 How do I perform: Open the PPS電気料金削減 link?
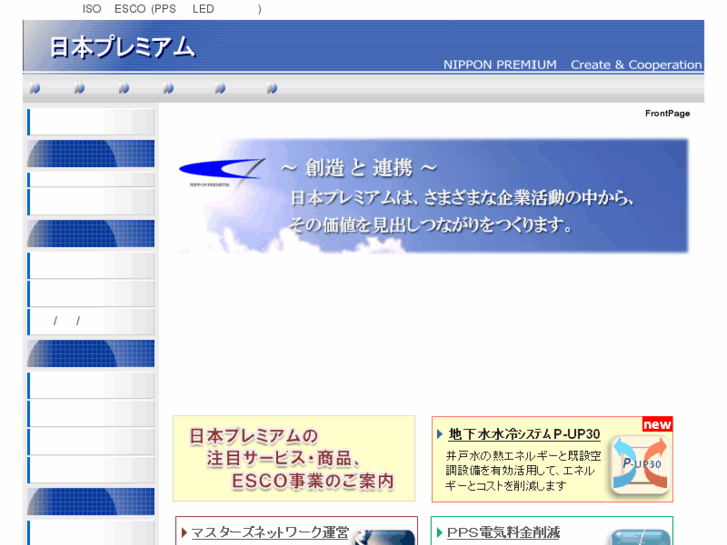point(503,532)
